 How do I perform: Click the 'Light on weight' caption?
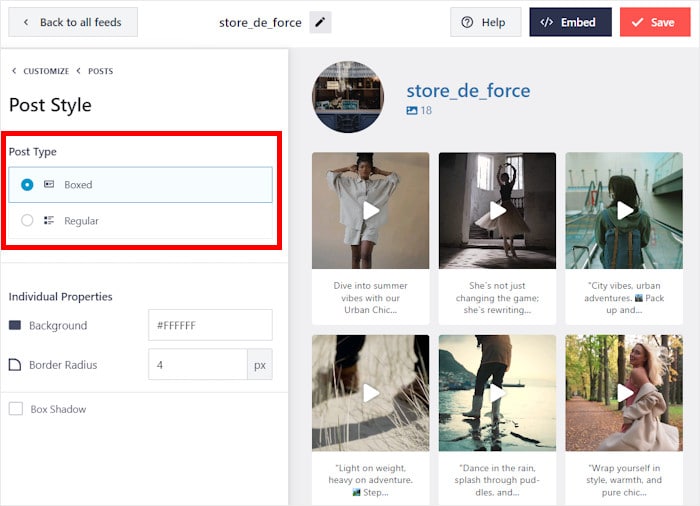point(371,480)
